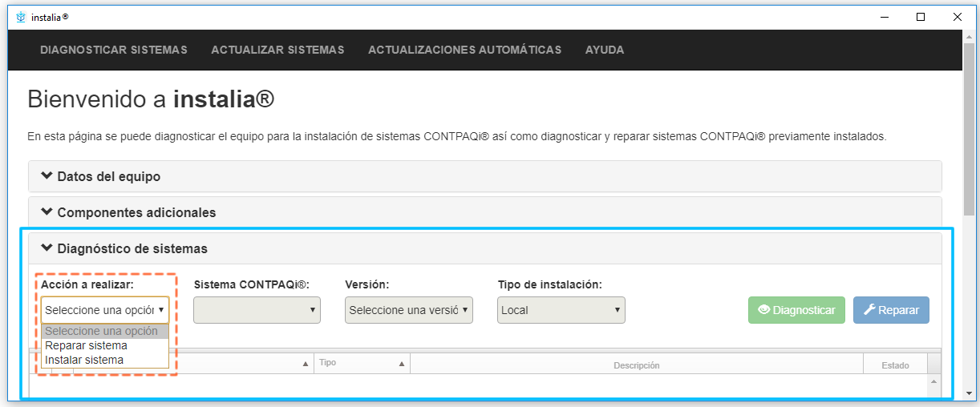Open the Actualizar Sistemas menu

[277, 50]
